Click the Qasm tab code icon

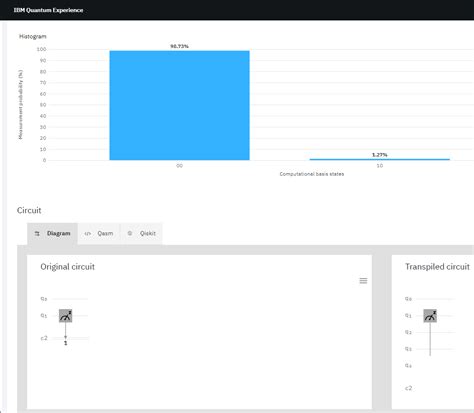click(87, 233)
